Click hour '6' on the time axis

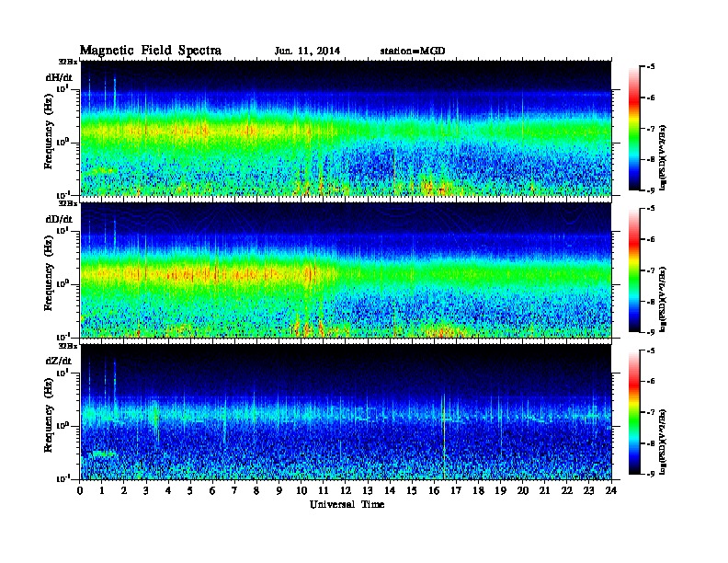pos(212,490)
